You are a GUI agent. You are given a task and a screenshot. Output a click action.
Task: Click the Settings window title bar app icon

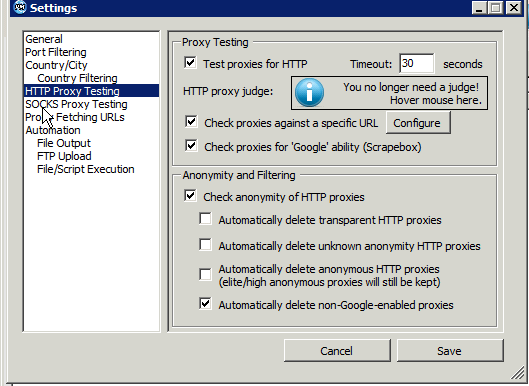coord(20,8)
